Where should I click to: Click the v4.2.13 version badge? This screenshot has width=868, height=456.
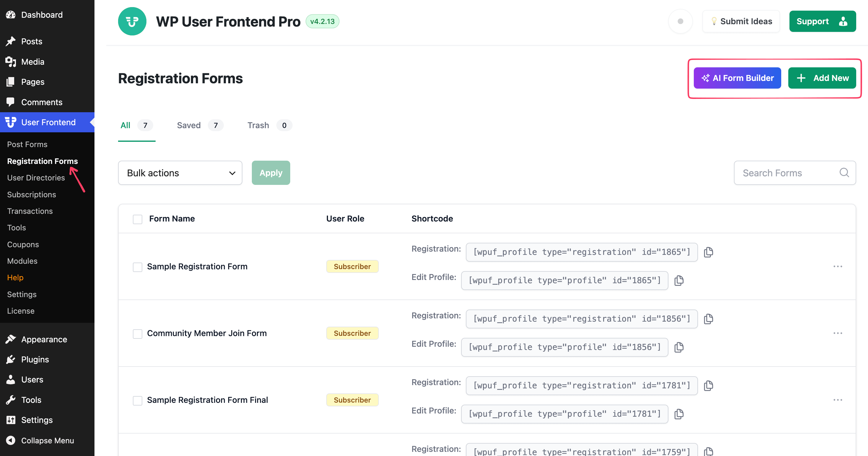322,21
